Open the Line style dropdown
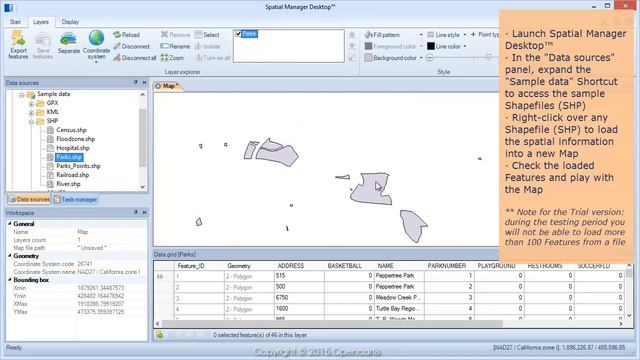This screenshot has height=360, width=640. (464, 35)
